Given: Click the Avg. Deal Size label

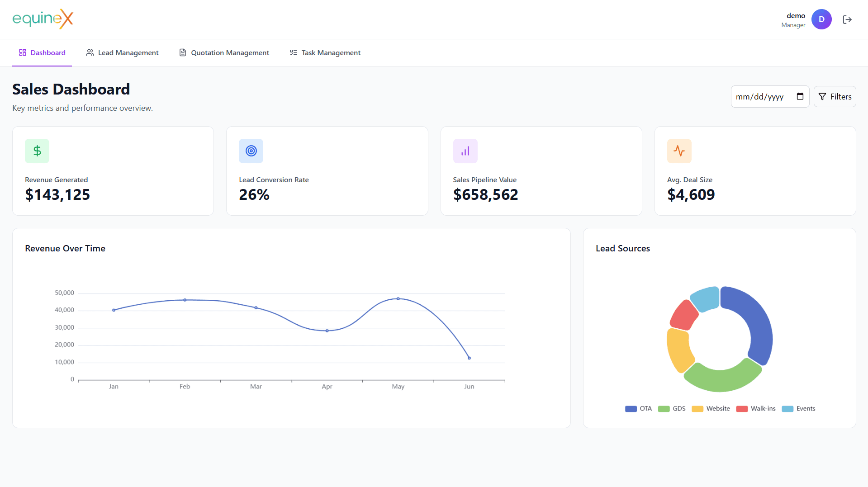Looking at the screenshot, I should [x=689, y=180].
